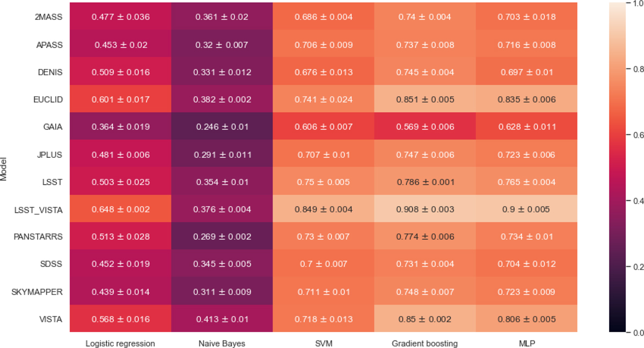This screenshot has height=348, width=644.
Task: Select the PANSTARRS Naive Bayes cell 0.269
Action: click(222, 237)
